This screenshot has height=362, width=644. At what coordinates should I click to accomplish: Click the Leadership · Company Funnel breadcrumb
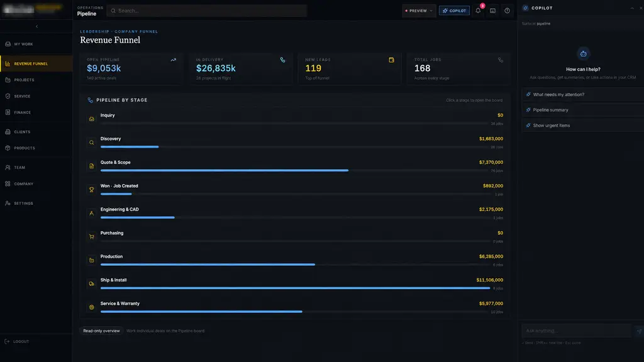click(119, 31)
